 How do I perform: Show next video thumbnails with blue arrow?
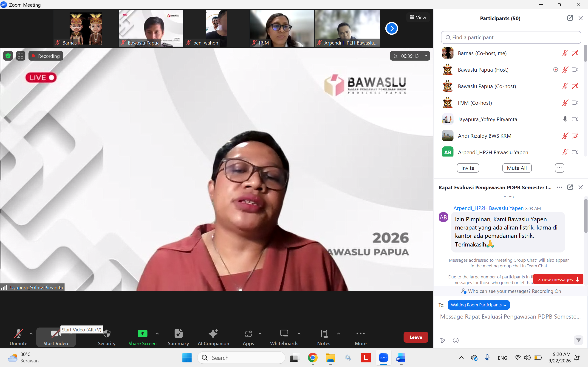coord(392,28)
